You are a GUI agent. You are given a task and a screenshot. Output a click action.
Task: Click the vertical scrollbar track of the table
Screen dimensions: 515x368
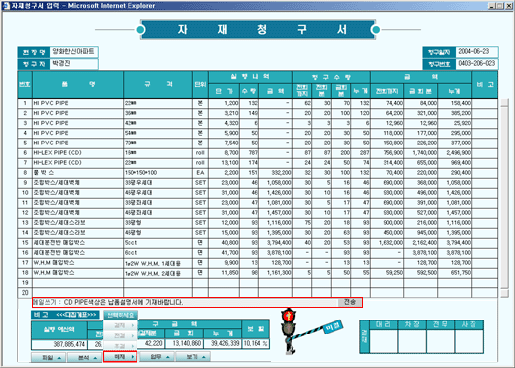(x=504, y=198)
